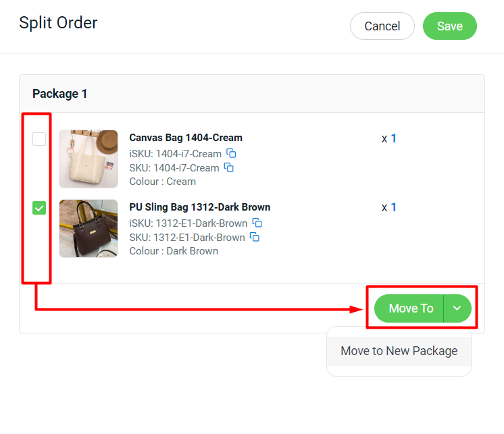Click the Package 1 header

(x=60, y=94)
